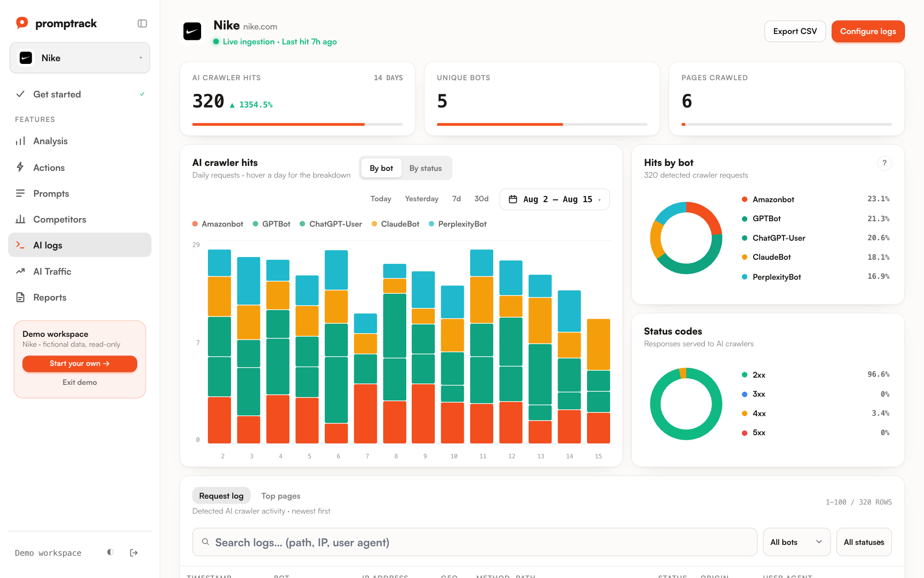Click the AI Traffic trend icon
Image resolution: width=924 pixels, height=578 pixels.
pyautogui.click(x=20, y=271)
